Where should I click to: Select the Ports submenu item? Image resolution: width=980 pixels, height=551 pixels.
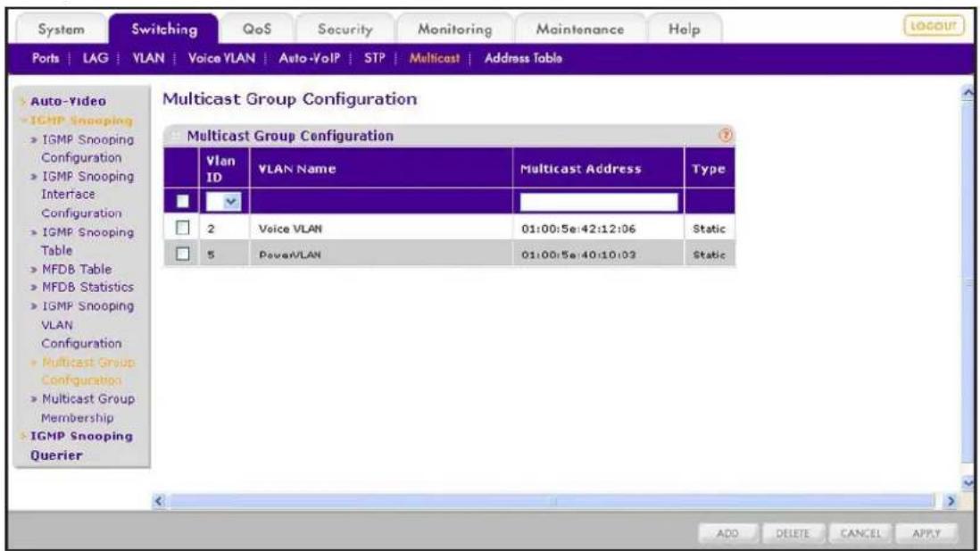pyautogui.click(x=46, y=58)
